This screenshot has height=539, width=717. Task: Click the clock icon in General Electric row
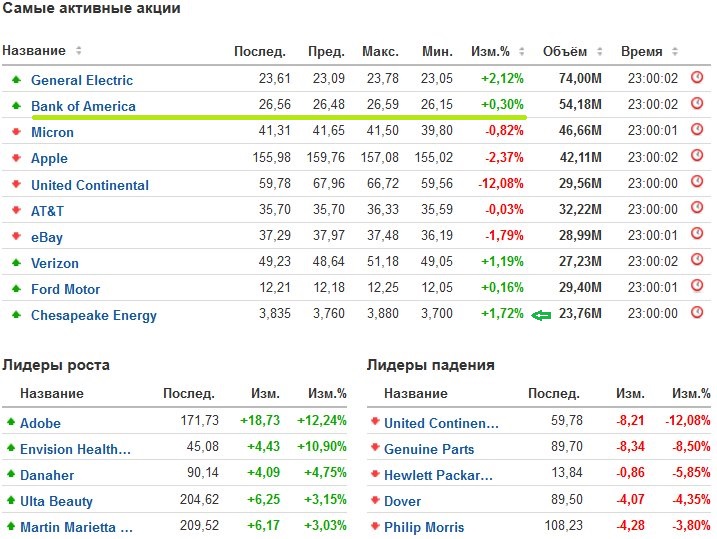tap(697, 78)
